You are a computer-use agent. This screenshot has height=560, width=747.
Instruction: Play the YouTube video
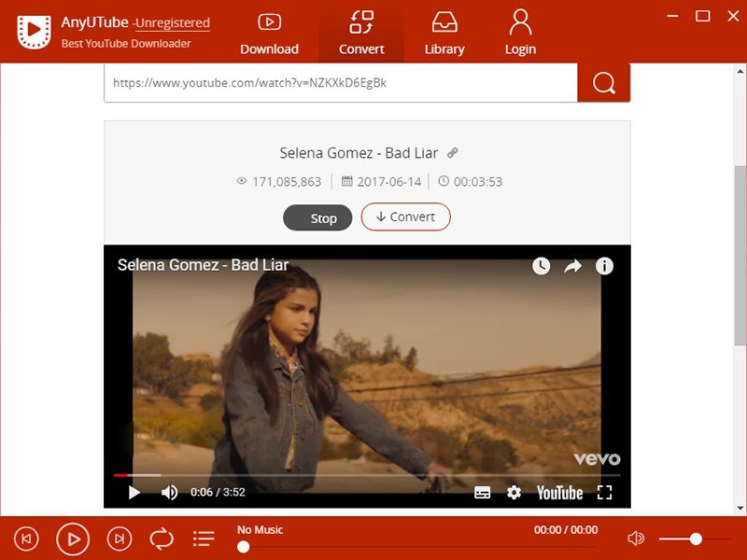click(134, 493)
